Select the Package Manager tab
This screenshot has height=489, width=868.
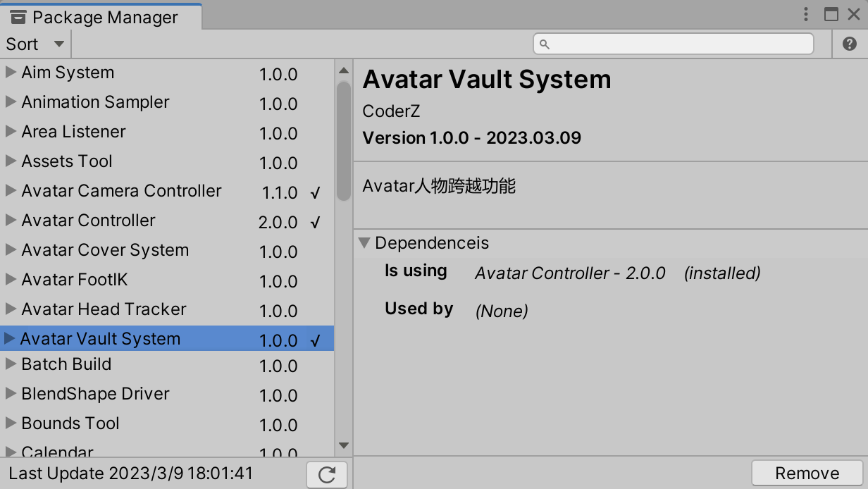click(x=101, y=17)
